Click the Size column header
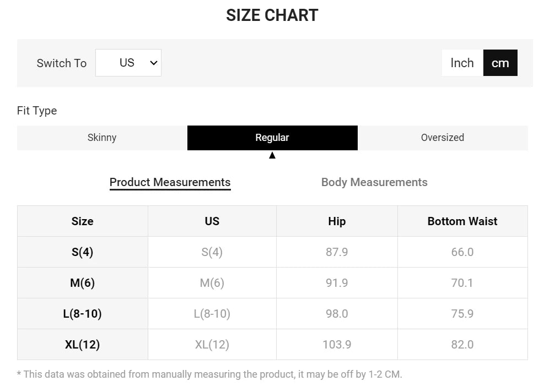This screenshot has width=544, height=392. (x=83, y=221)
